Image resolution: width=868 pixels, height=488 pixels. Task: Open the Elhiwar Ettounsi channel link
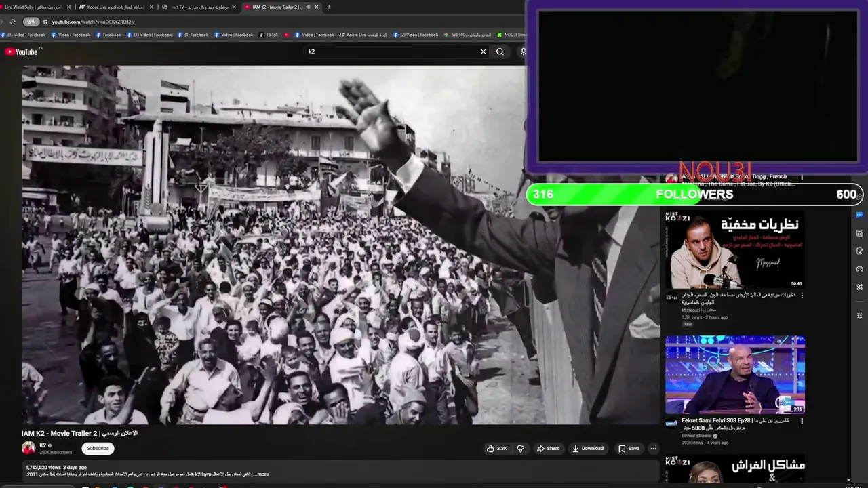pos(696,436)
